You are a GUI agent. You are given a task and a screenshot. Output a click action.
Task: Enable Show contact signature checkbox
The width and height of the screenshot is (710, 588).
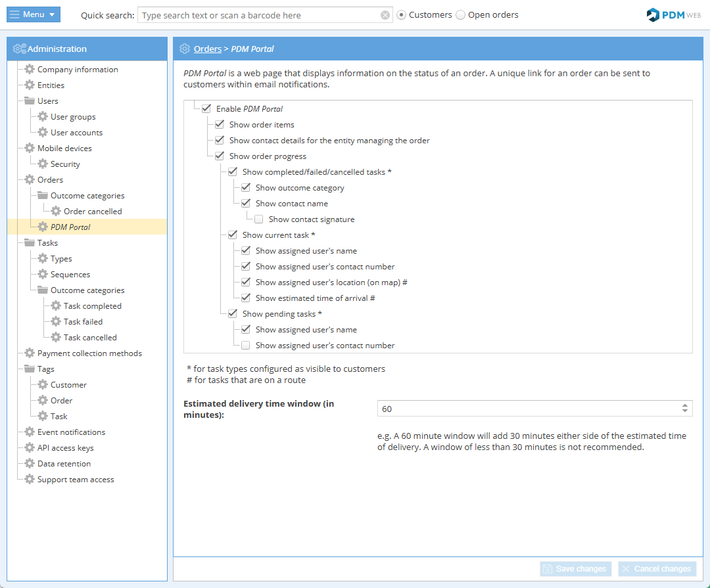coord(259,219)
